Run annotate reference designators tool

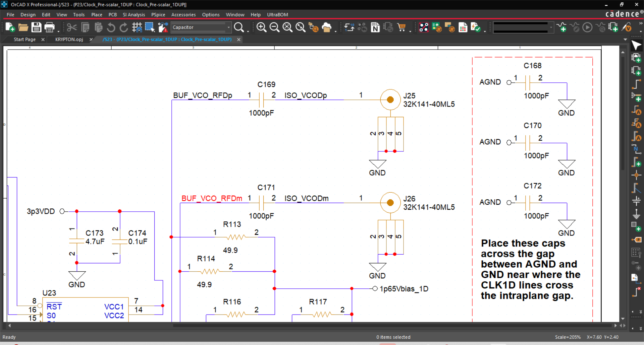pos(349,27)
